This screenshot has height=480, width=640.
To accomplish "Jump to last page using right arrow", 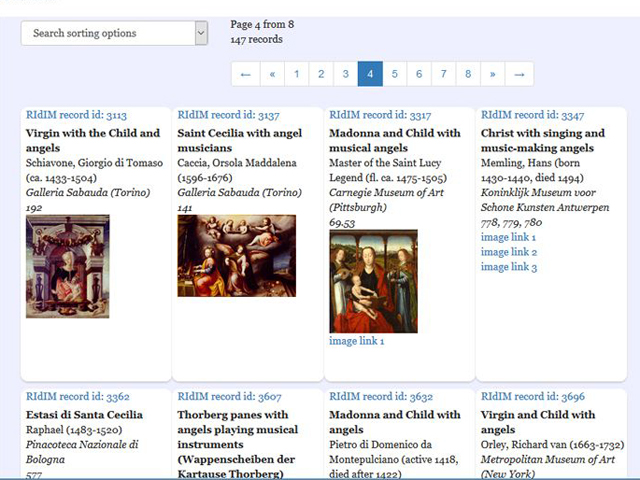I will (519, 74).
